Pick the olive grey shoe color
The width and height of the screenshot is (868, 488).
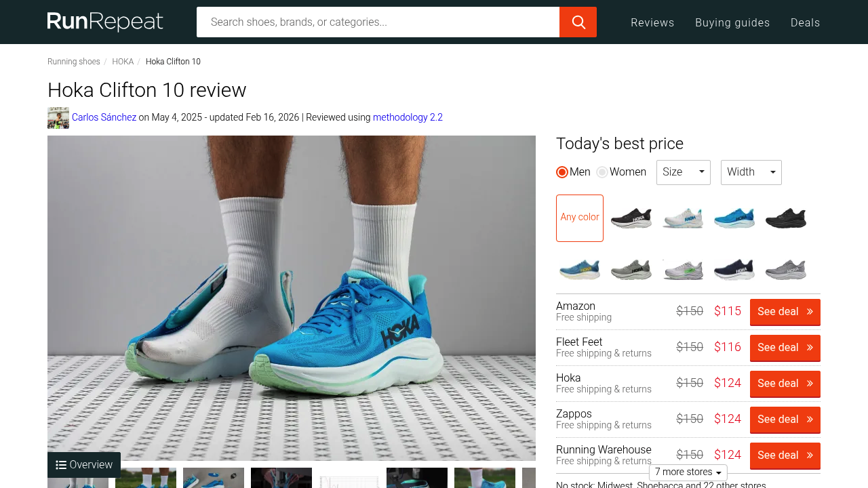coord(631,269)
